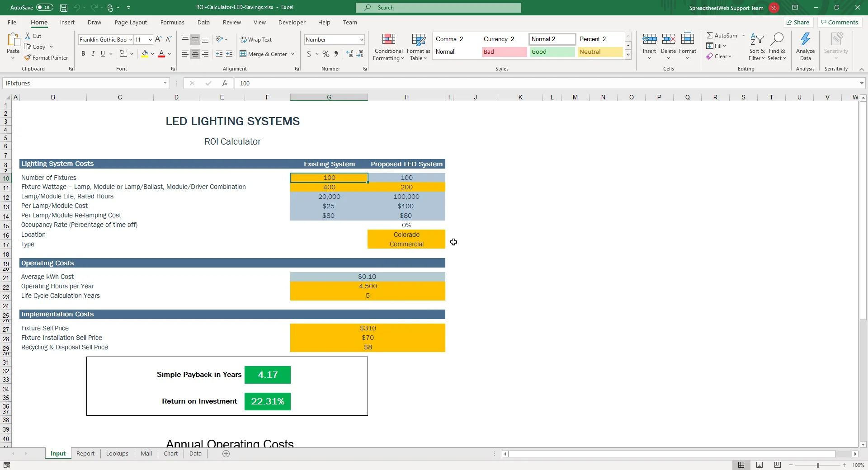868x470 pixels.
Task: Click the Cut scissors icon
Action: [28, 36]
